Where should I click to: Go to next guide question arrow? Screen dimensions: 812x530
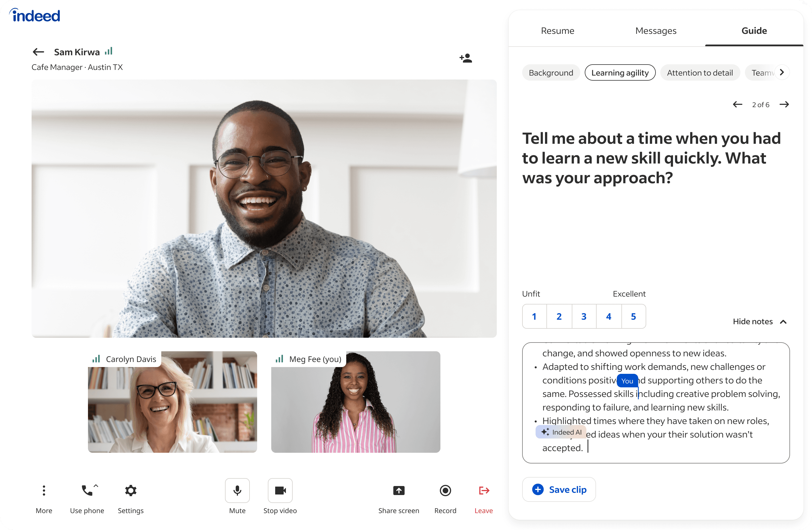point(784,104)
